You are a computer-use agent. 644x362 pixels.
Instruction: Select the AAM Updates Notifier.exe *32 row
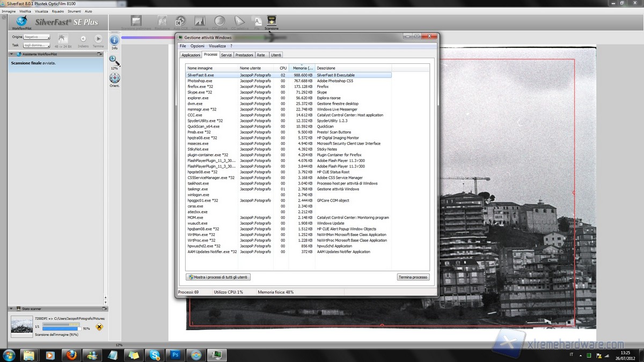point(288,252)
